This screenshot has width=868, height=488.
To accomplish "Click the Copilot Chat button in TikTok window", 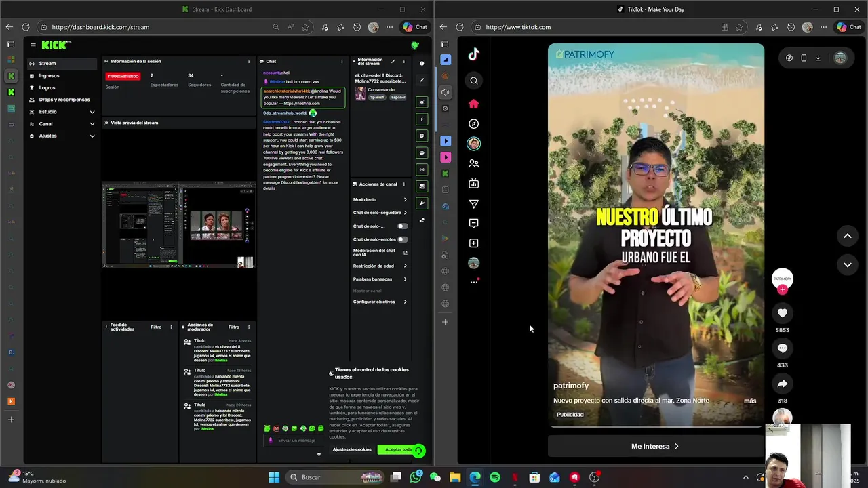I will tap(849, 27).
